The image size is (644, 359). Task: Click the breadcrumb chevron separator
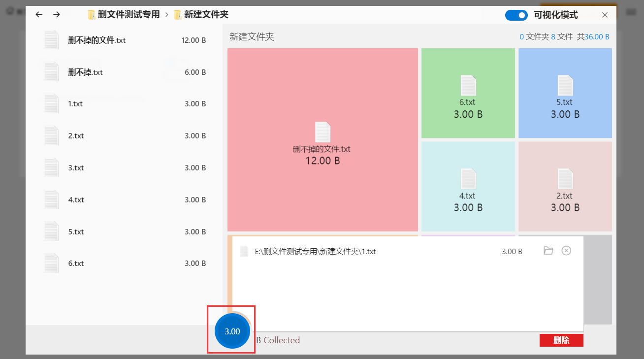(167, 15)
